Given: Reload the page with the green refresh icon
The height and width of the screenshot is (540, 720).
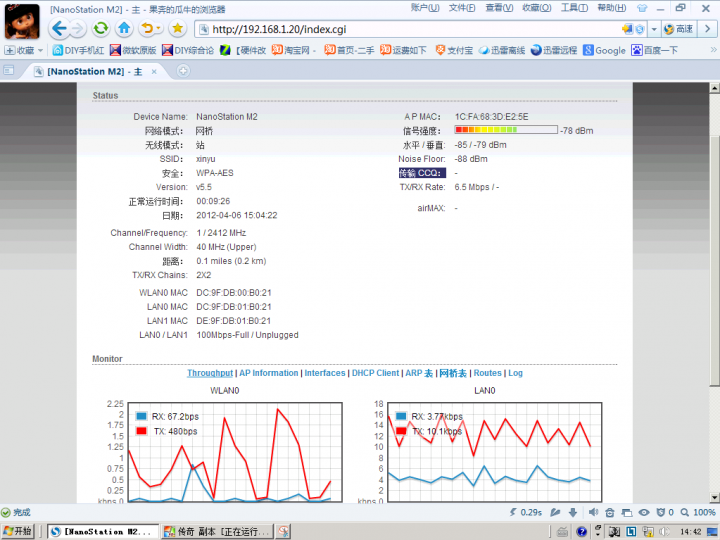Looking at the screenshot, I should coord(101,29).
